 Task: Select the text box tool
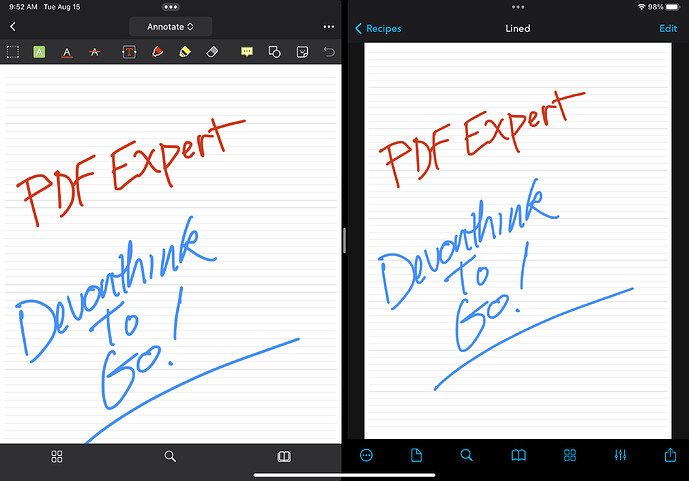coord(129,52)
